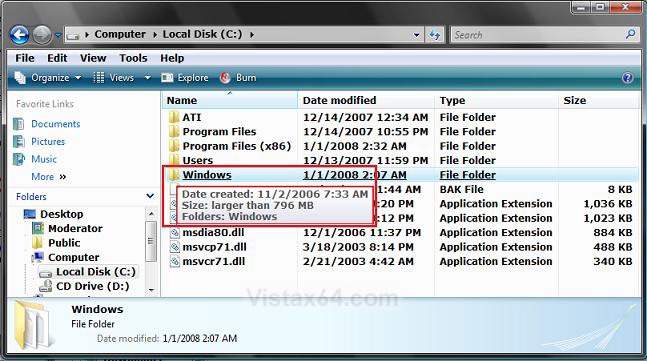Select CD Drive (D:) in folder tree
647x361 pixels.
tap(92, 286)
